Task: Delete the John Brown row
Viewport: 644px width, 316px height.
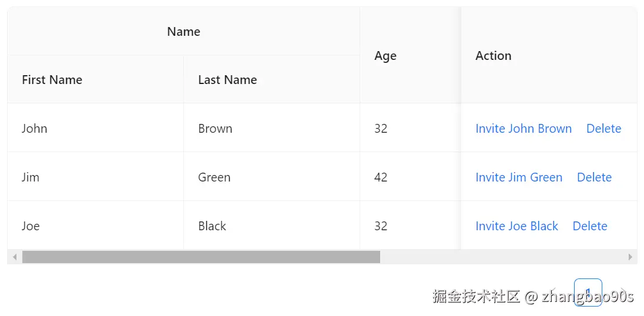Action: [603, 129]
